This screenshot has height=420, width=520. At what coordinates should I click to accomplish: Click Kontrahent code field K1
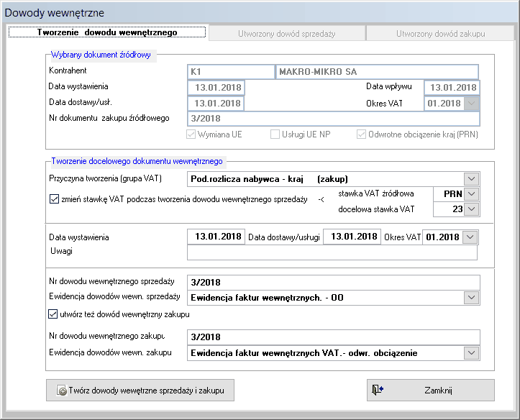[x=231, y=72]
